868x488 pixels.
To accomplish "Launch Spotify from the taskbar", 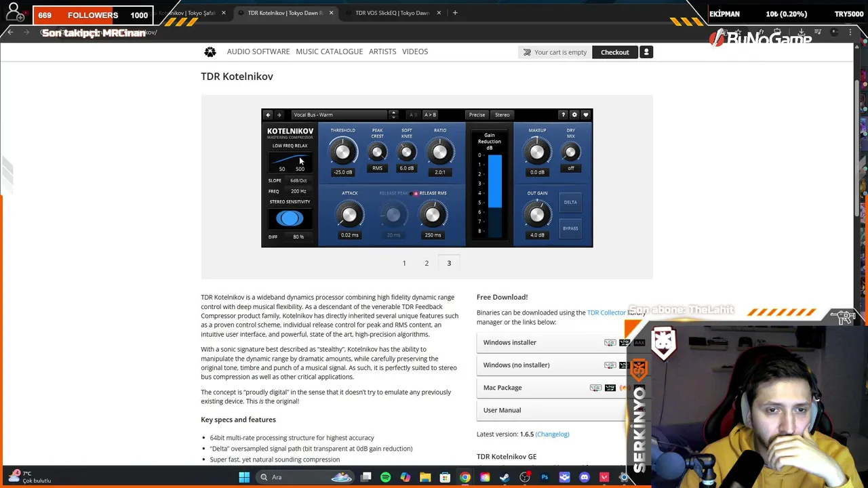I will [x=386, y=477].
